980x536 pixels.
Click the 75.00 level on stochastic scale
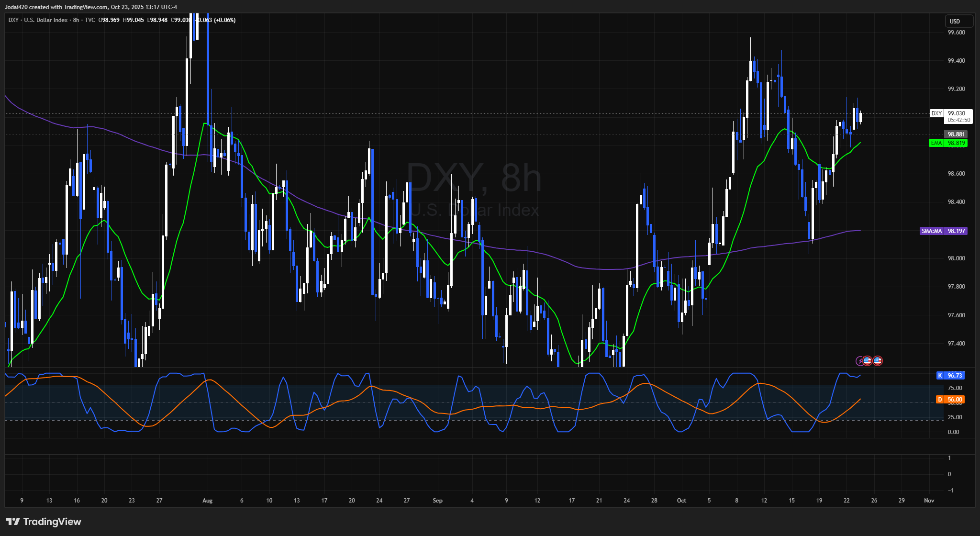[954, 388]
